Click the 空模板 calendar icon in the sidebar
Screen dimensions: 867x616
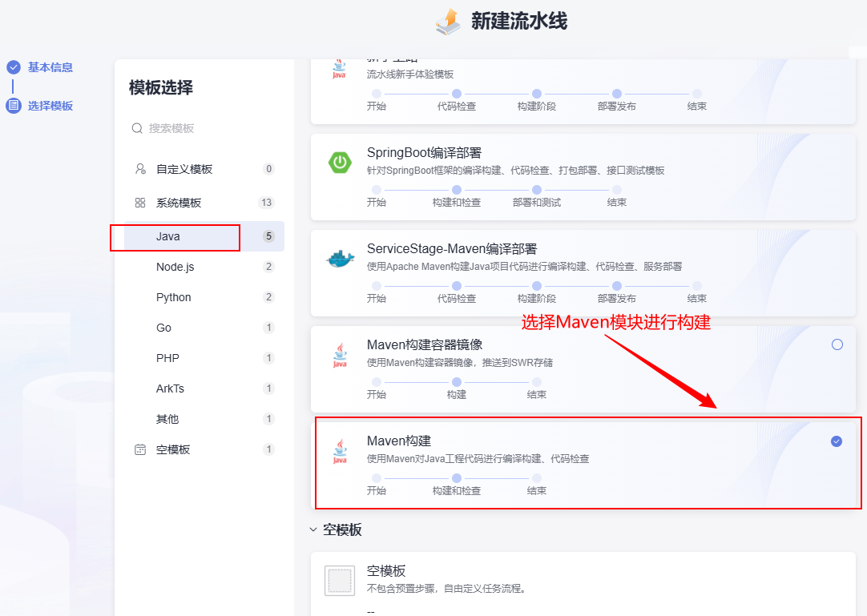(140, 449)
